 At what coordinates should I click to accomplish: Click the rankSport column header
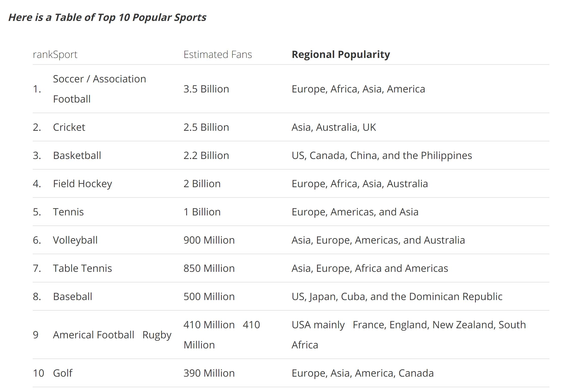coord(55,54)
